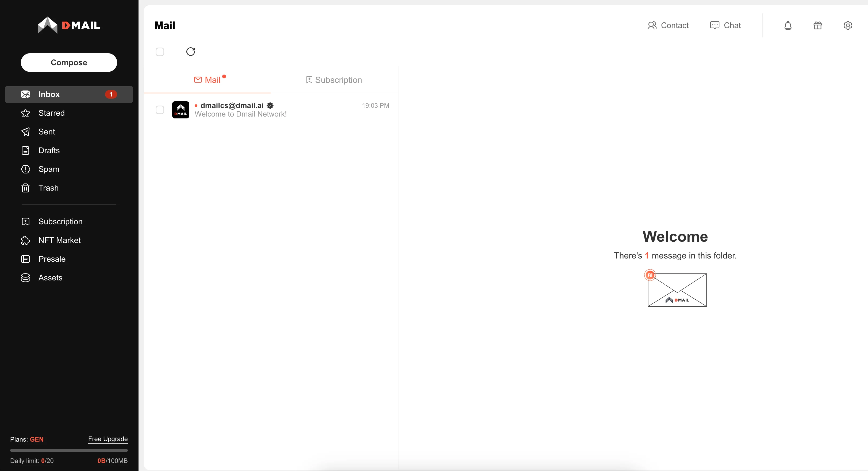Open the Contact page
Image resolution: width=868 pixels, height=471 pixels.
(x=667, y=26)
